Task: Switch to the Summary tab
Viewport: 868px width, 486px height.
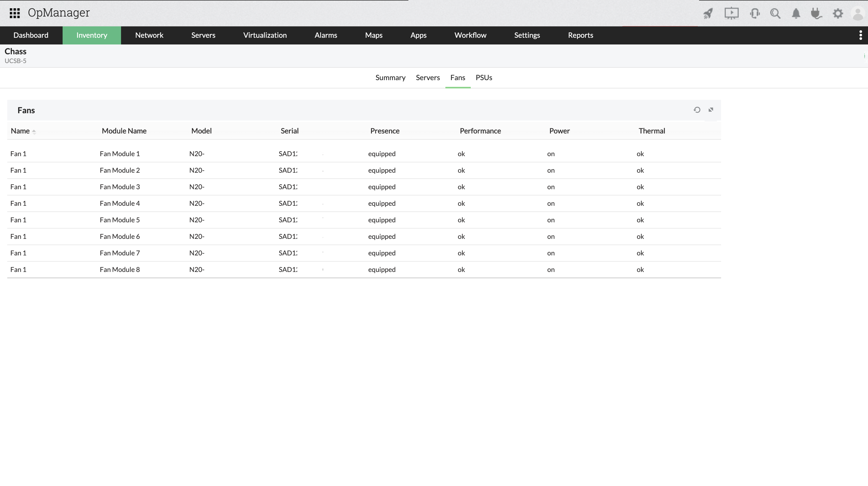Action: 390,78
